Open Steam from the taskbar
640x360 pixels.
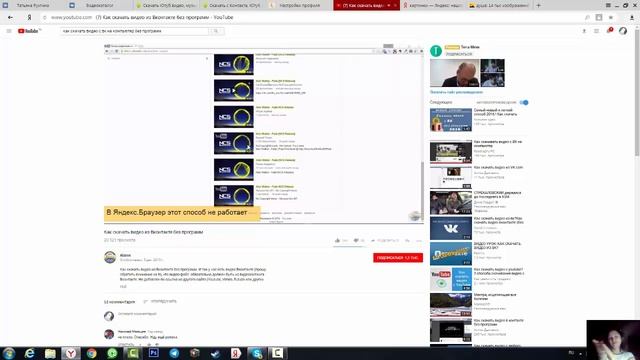(215, 353)
